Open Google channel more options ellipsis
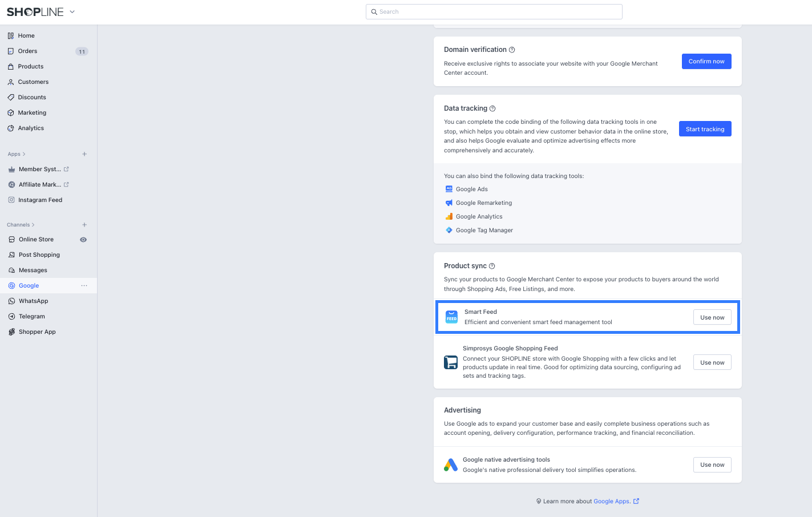812x517 pixels. (x=84, y=285)
